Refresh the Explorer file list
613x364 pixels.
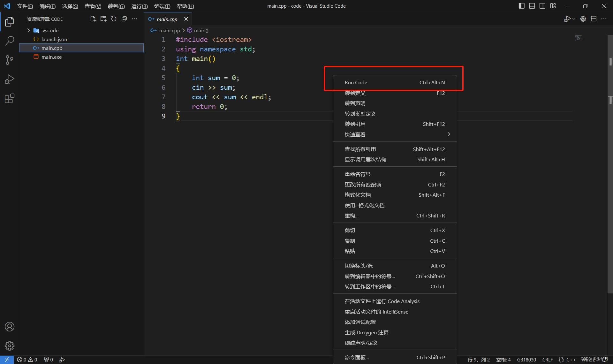pos(114,19)
